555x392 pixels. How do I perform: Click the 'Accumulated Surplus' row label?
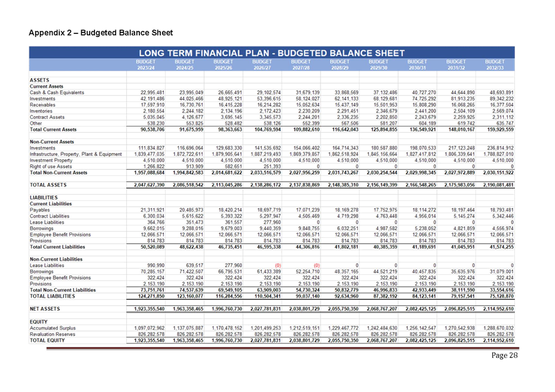pyautogui.click(x=53, y=328)
